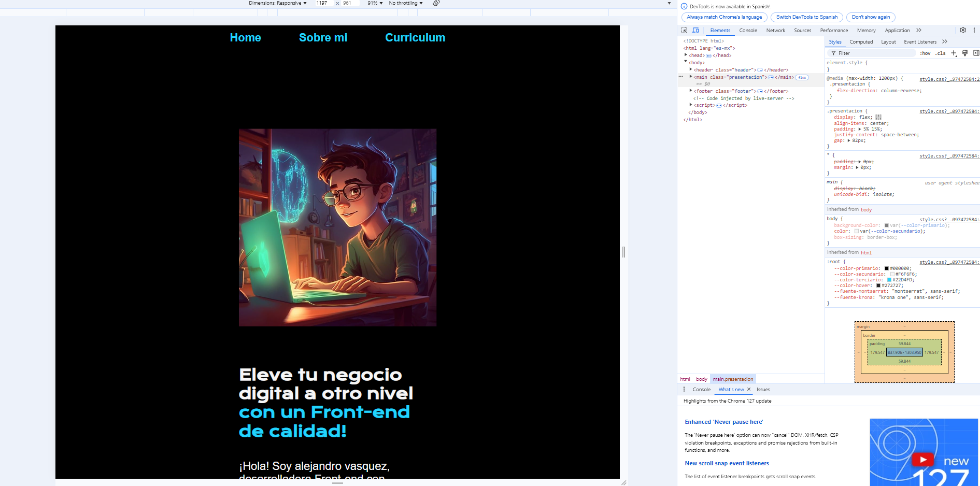This screenshot has height=486, width=980.
Task: Open the Sources panel tab
Action: pos(803,31)
